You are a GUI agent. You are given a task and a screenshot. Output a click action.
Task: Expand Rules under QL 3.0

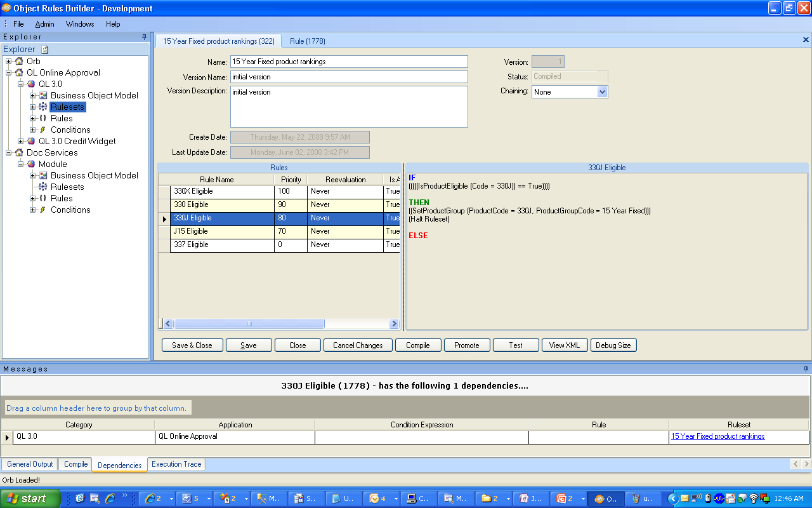33,118
